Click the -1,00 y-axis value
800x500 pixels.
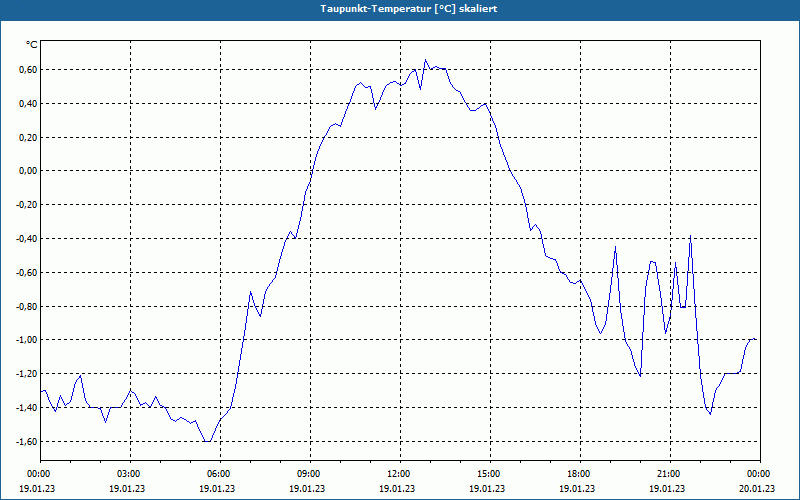coord(27,340)
